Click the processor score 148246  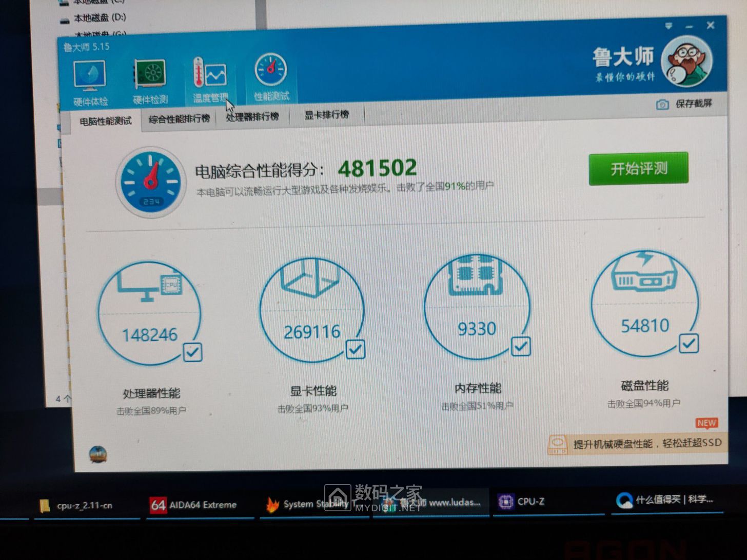[149, 335]
